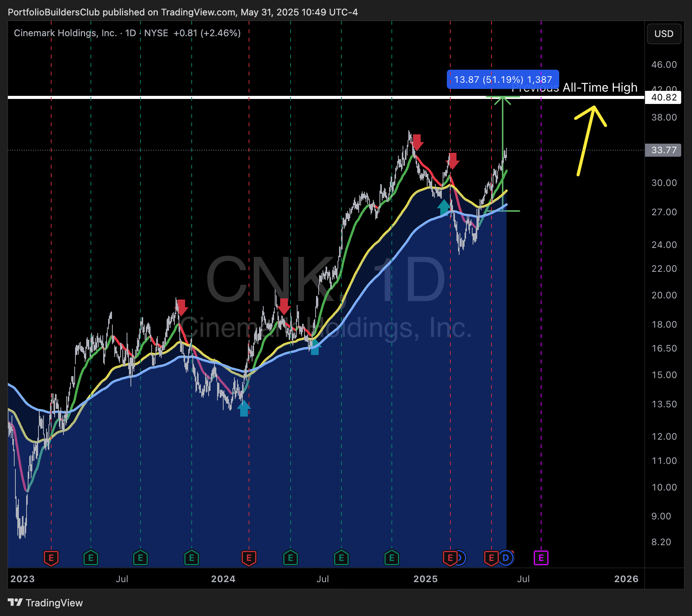Click the 2023 label on the time axis

pyautogui.click(x=23, y=579)
